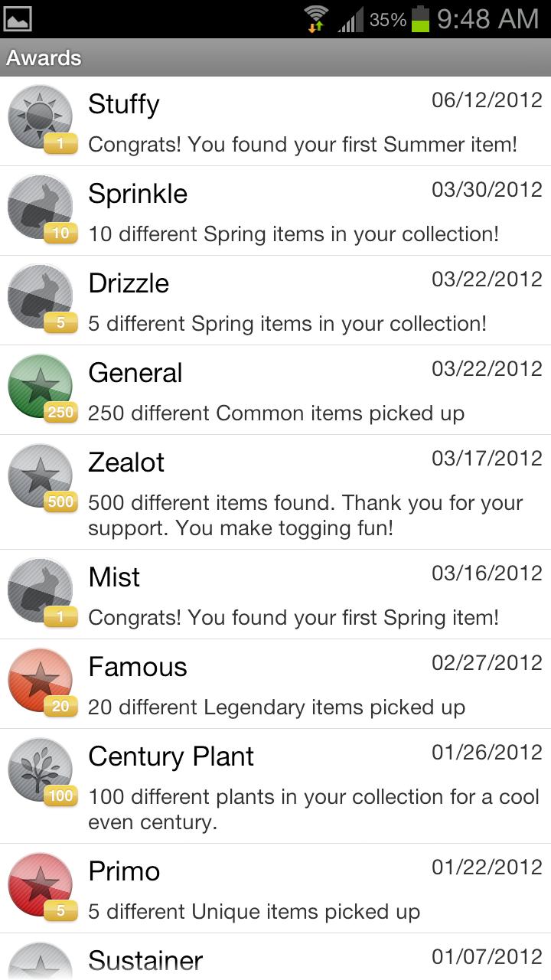The width and height of the screenshot is (551, 980).
Task: Tap the orange Famous star badge
Action: coord(41,684)
